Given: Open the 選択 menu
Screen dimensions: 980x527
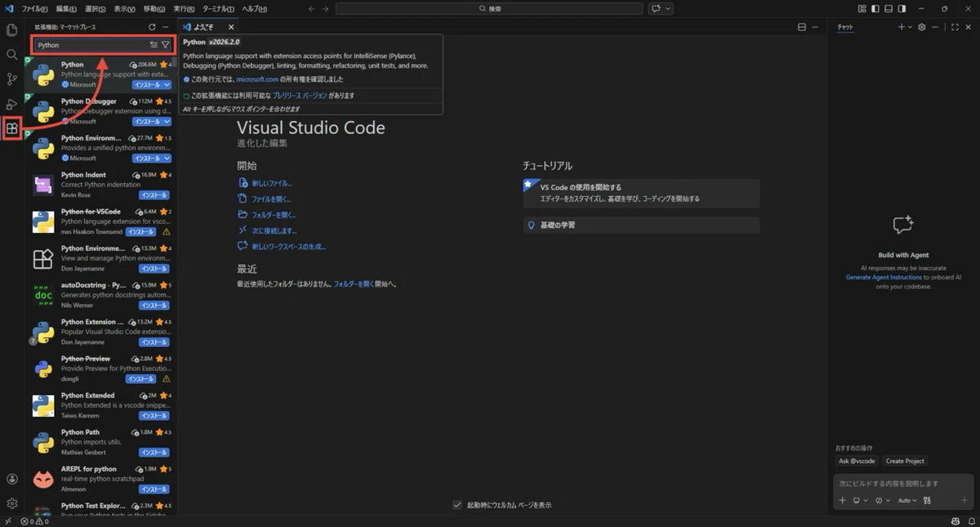Looking at the screenshot, I should (x=96, y=8).
